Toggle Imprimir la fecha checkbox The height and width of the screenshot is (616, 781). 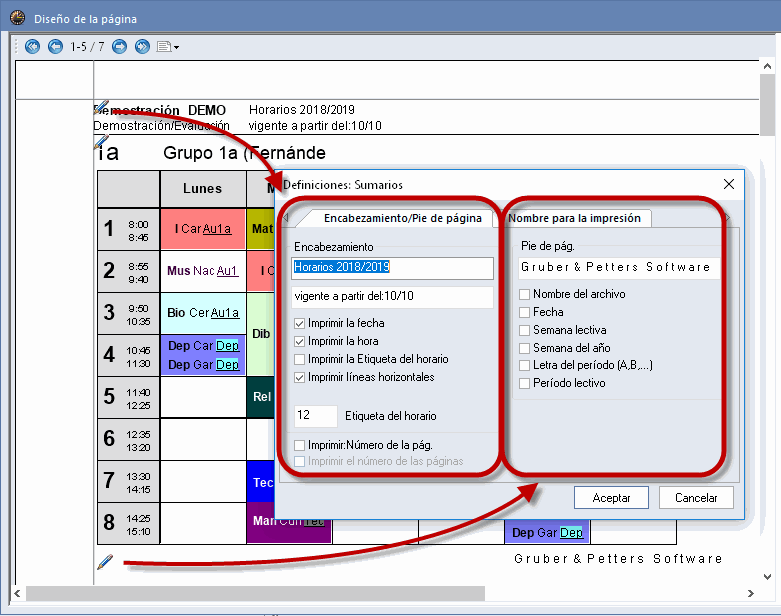[299, 324]
